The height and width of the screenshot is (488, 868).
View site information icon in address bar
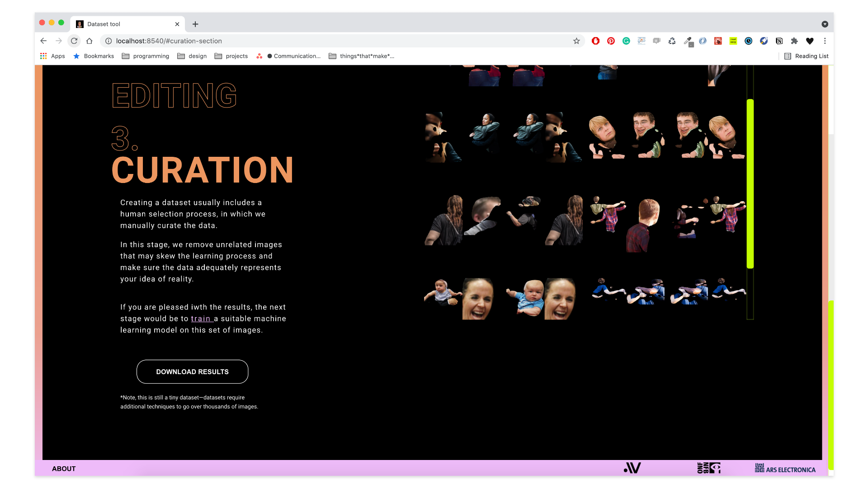point(108,41)
